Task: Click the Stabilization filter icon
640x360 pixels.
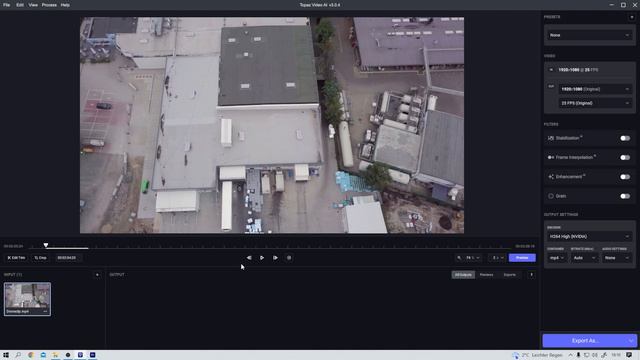Action: [551, 138]
